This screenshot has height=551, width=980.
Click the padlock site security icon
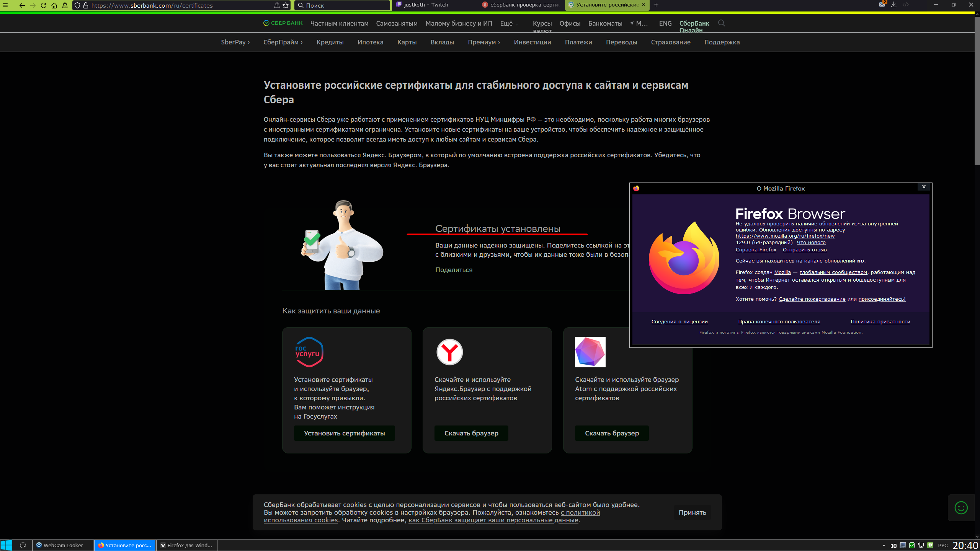86,5
